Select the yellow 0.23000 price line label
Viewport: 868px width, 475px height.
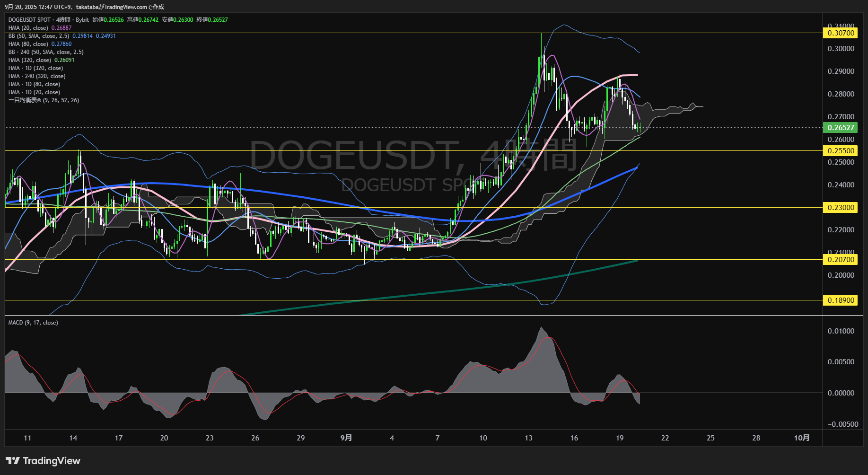click(x=841, y=208)
